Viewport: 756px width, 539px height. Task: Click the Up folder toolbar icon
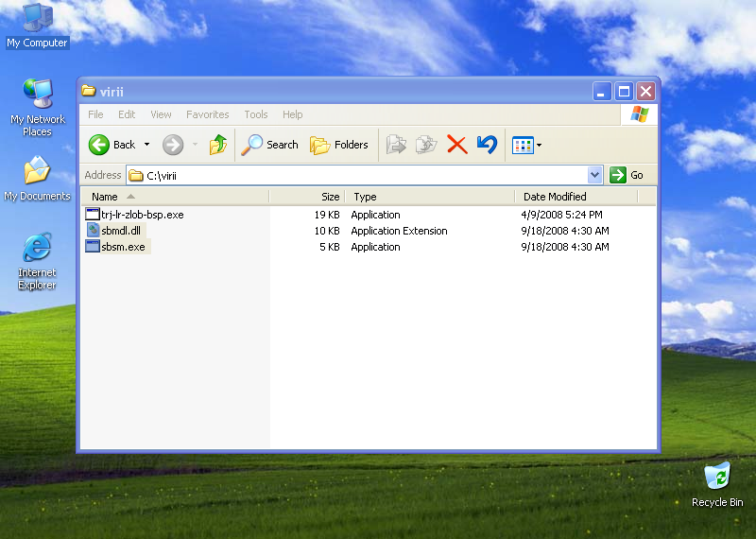coord(218,145)
